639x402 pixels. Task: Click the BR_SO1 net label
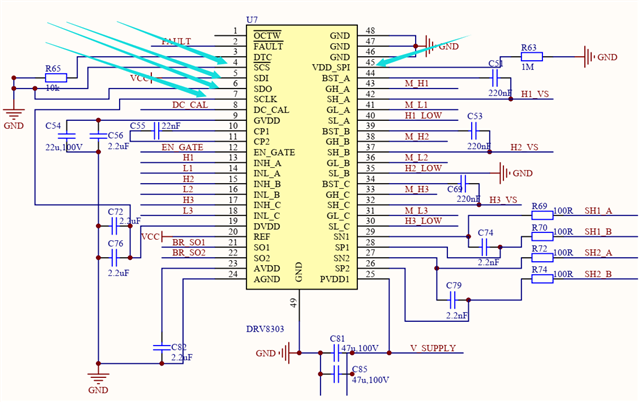coord(189,242)
